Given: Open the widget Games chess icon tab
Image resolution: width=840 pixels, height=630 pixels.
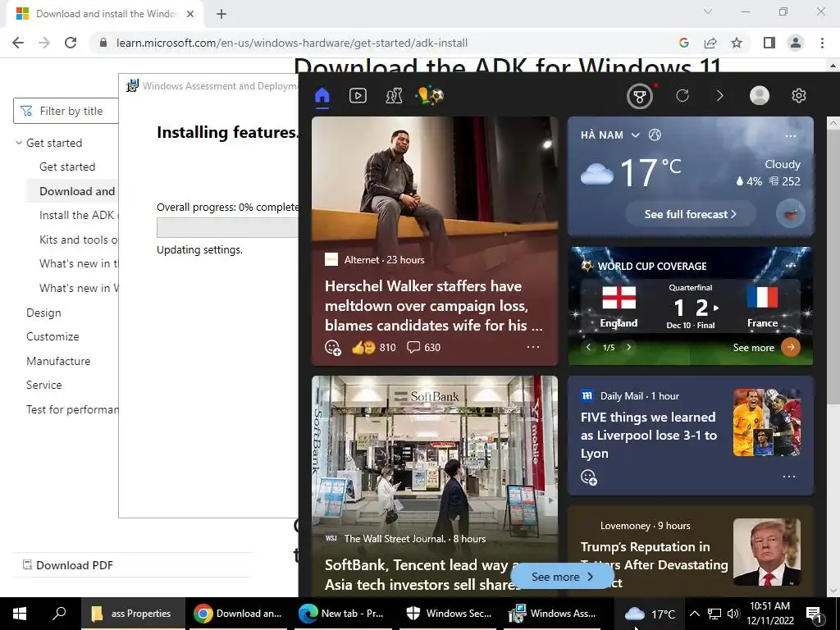Looking at the screenshot, I should coord(394,96).
